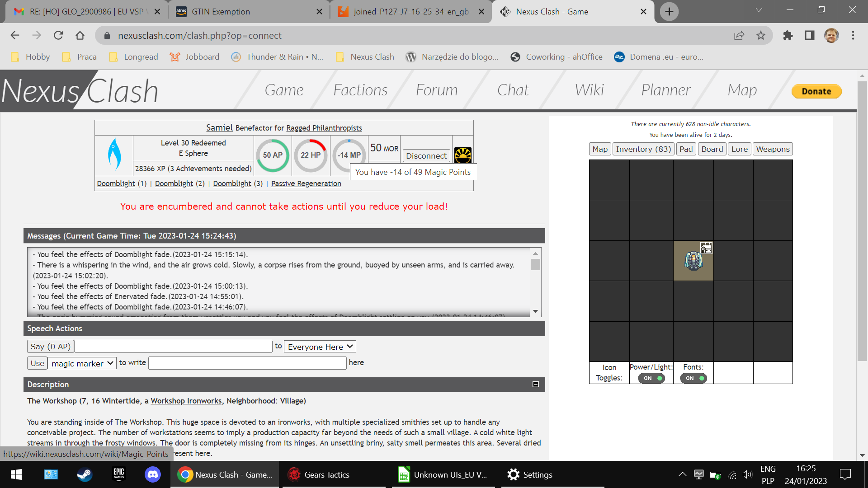This screenshot has width=868, height=488.
Task: Open notification center icon
Action: click(x=845, y=474)
